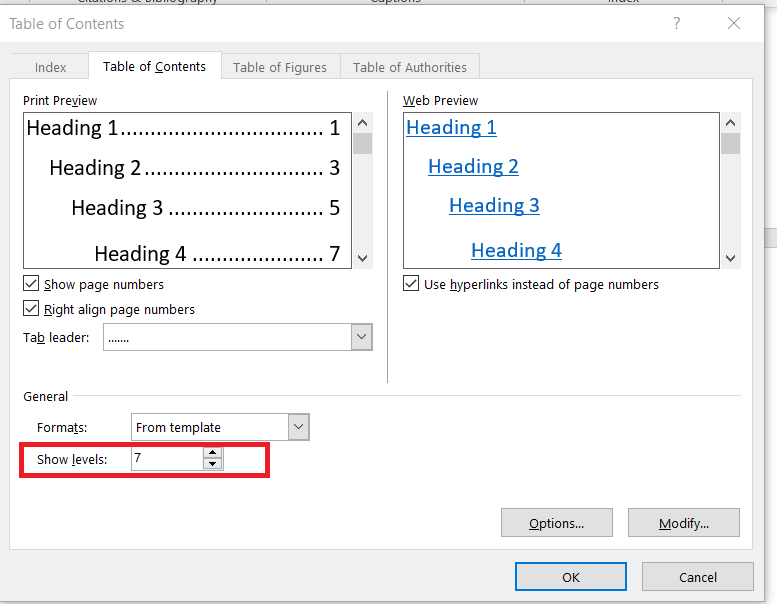Click Web Preview scroll down arrow
The height and width of the screenshot is (604, 777).
pyautogui.click(x=730, y=258)
